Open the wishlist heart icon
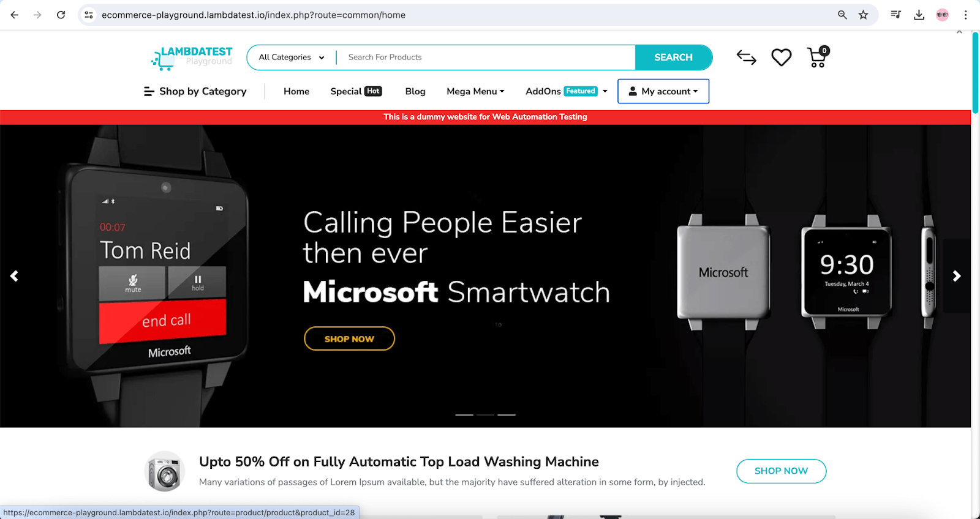Image resolution: width=980 pixels, height=519 pixels. (781, 58)
